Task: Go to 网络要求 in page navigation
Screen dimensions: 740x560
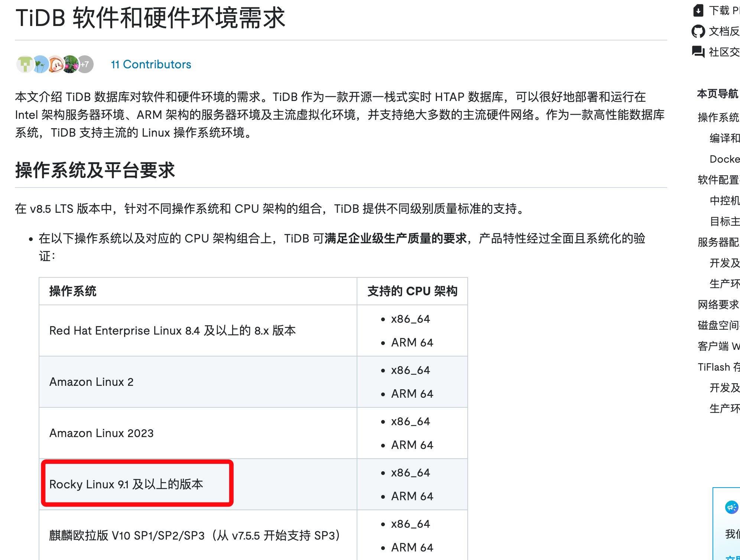Action: pos(718,305)
